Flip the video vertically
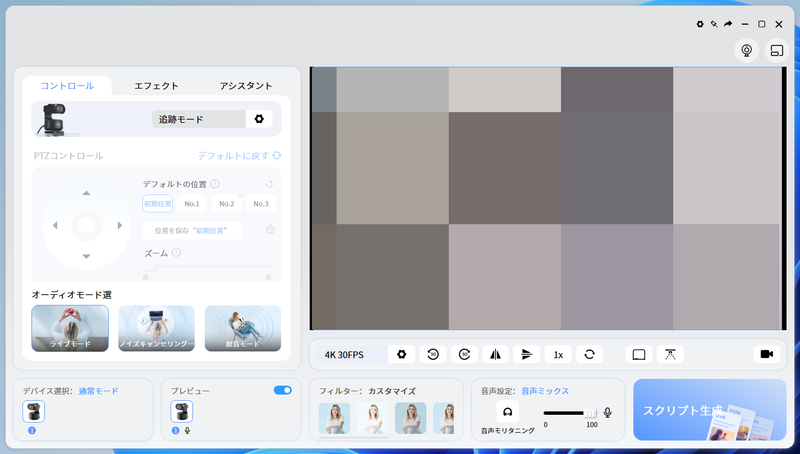The width and height of the screenshot is (800, 454). point(527,354)
